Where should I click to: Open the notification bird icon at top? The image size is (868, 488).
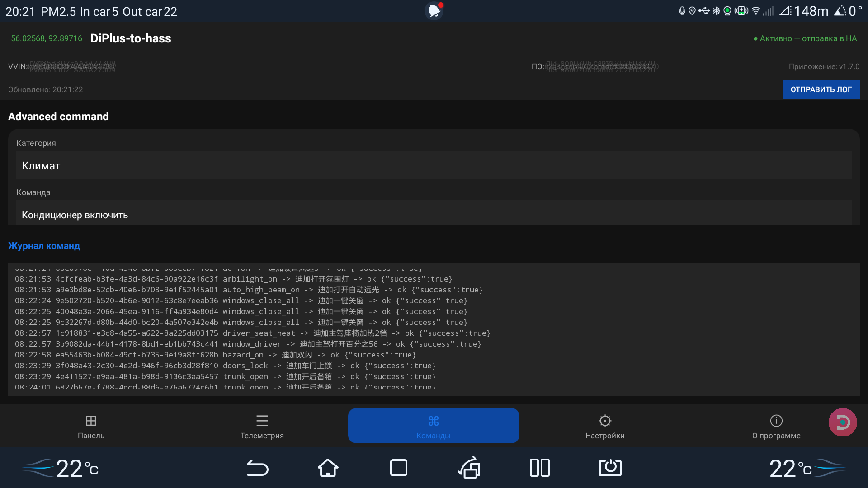click(x=434, y=10)
